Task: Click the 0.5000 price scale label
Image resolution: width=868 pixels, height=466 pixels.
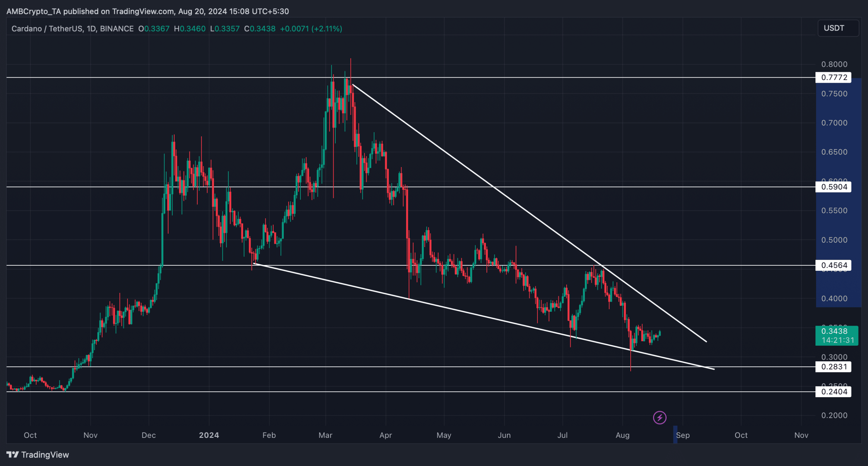Action: coord(834,240)
